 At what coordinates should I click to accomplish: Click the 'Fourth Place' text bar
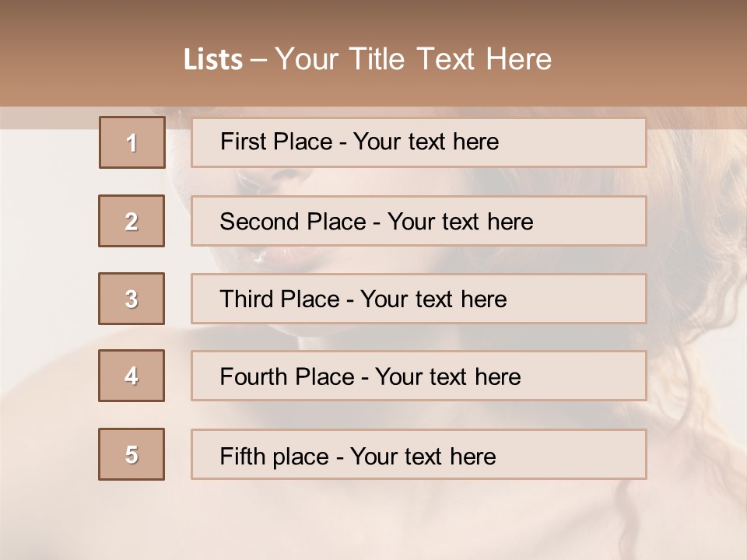tap(419, 376)
